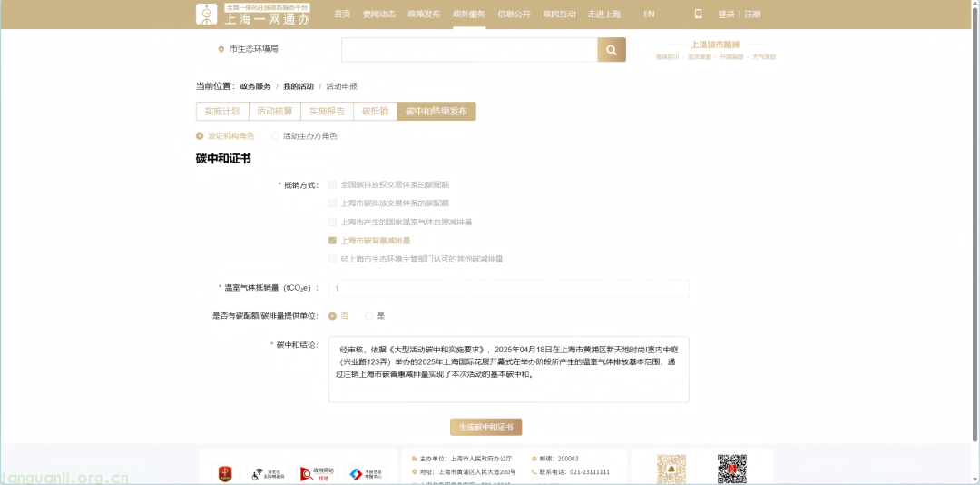Open the 政策发布 menu item
Screen dimensions: 980x485
tap(424, 14)
